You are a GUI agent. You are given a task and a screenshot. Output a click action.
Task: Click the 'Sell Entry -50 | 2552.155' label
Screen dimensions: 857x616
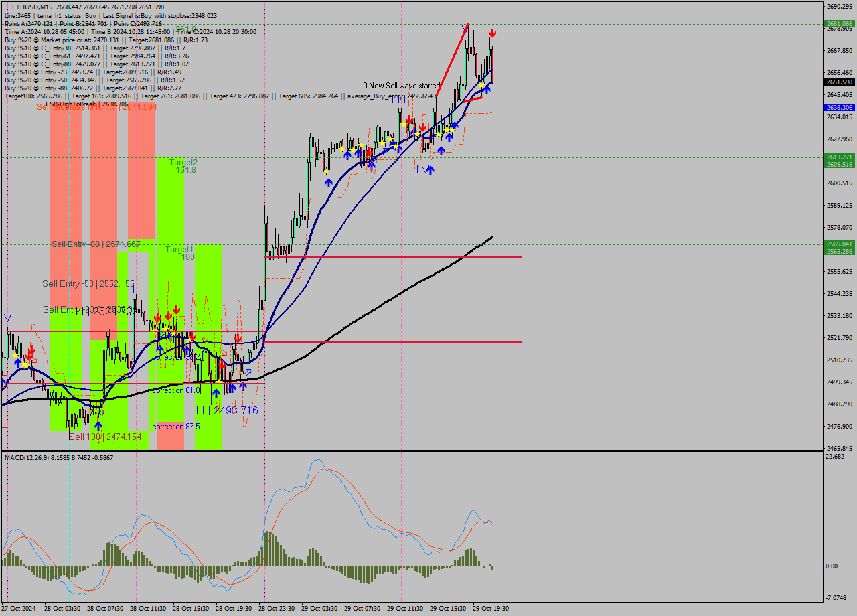(88, 283)
